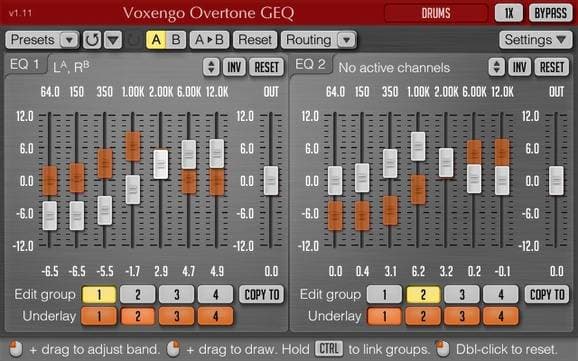
Task: Toggle Underlay 2 in EQ 2
Action: (x=423, y=316)
